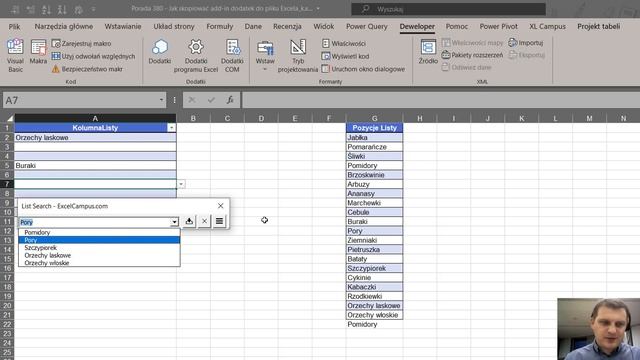Click cell A5 with Buraki
This screenshot has width=640, height=360.
[x=95, y=165]
